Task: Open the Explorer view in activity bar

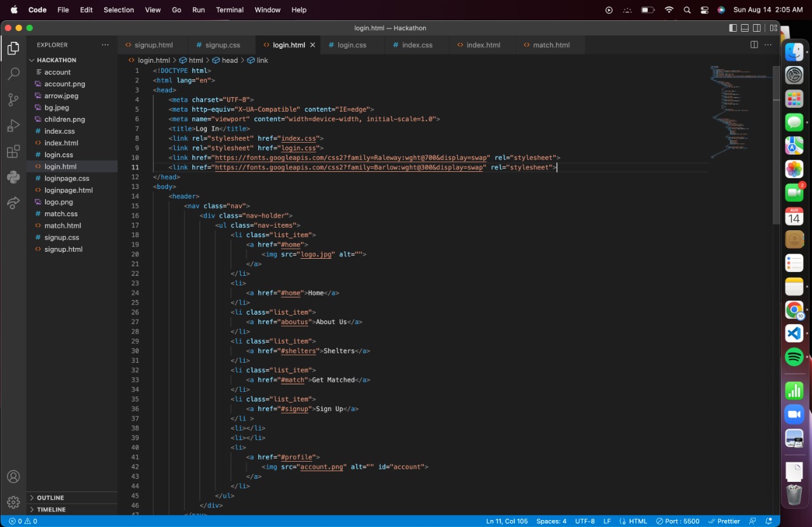Action: [13, 48]
